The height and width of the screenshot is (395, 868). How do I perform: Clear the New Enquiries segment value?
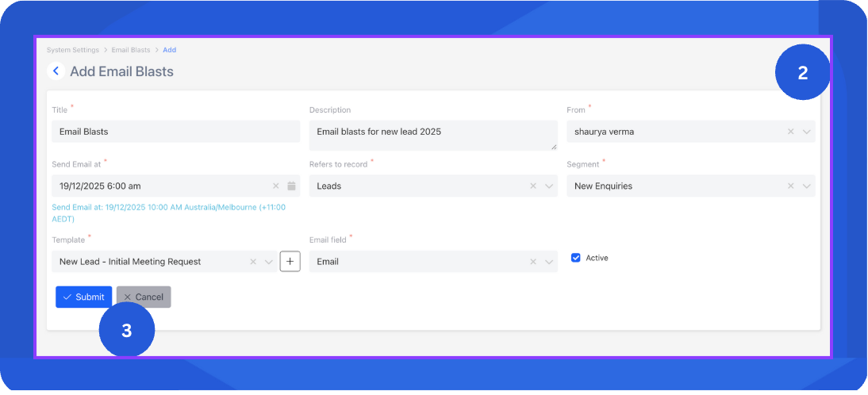click(x=791, y=186)
